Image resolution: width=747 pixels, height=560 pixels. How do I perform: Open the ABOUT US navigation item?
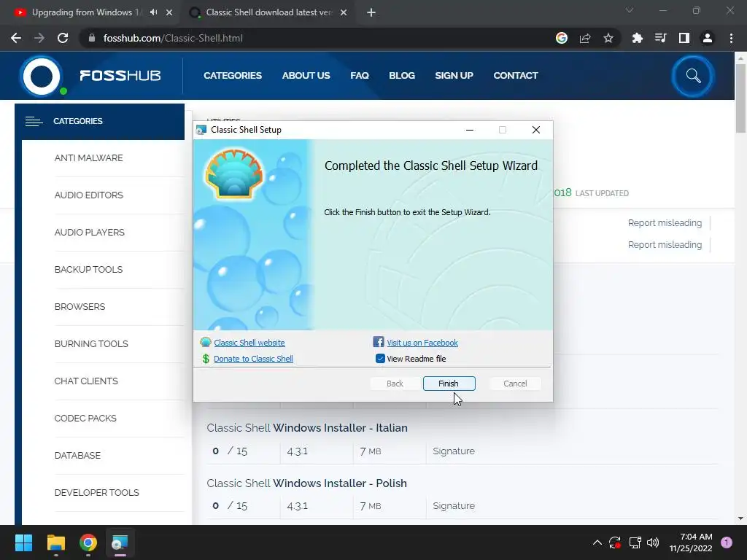click(306, 75)
